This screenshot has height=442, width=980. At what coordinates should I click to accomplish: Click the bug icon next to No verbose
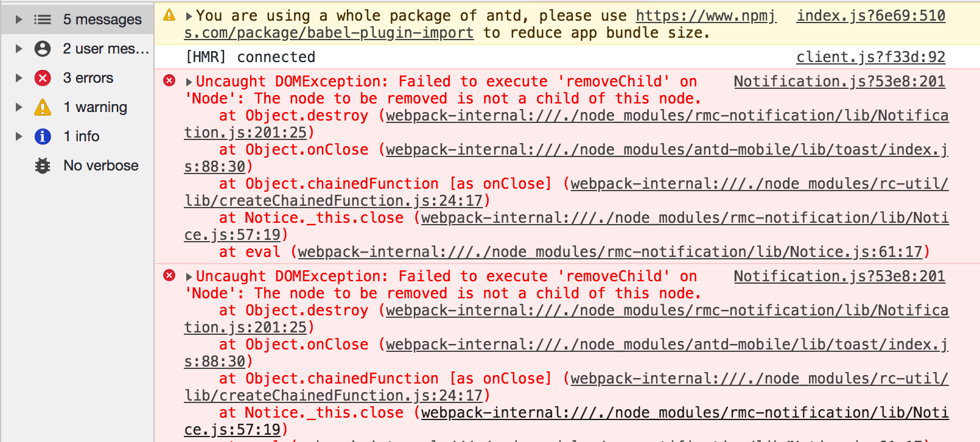click(x=42, y=165)
